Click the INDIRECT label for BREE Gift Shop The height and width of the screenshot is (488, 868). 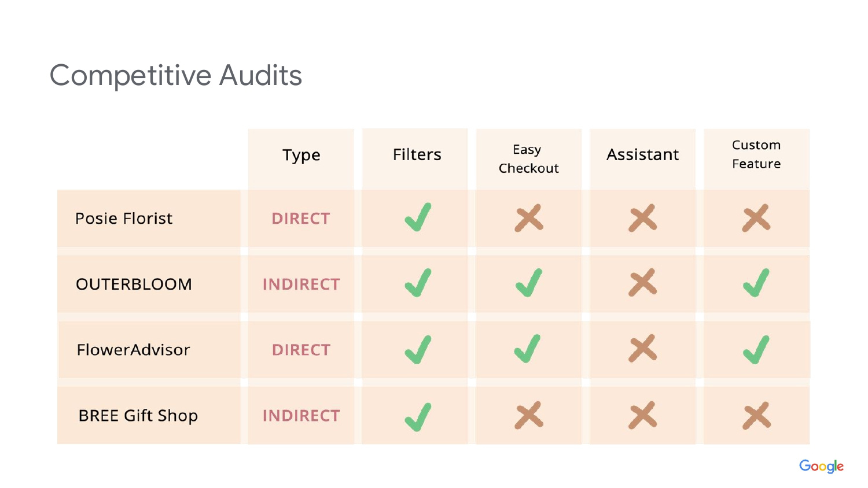coord(301,416)
